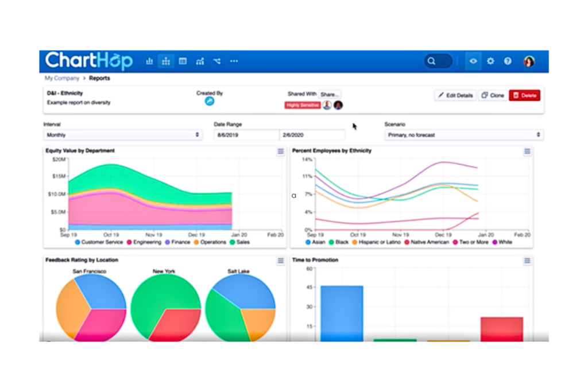The height and width of the screenshot is (392, 588).
Task: Click the Share button next to Shared With
Action: [330, 94]
